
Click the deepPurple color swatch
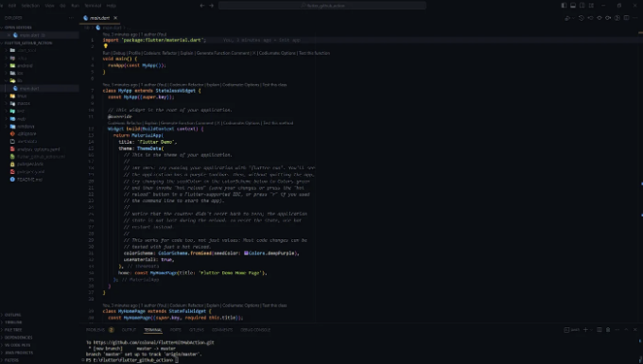coord(246,253)
